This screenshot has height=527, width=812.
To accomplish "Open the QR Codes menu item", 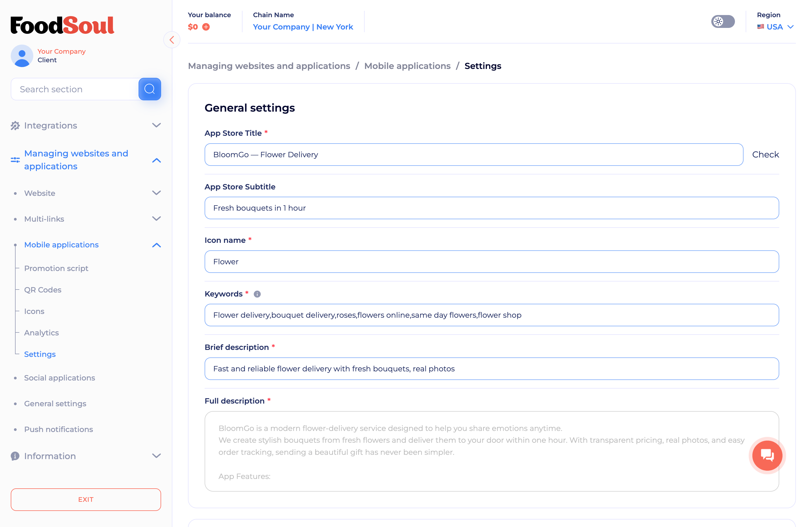I will click(43, 290).
